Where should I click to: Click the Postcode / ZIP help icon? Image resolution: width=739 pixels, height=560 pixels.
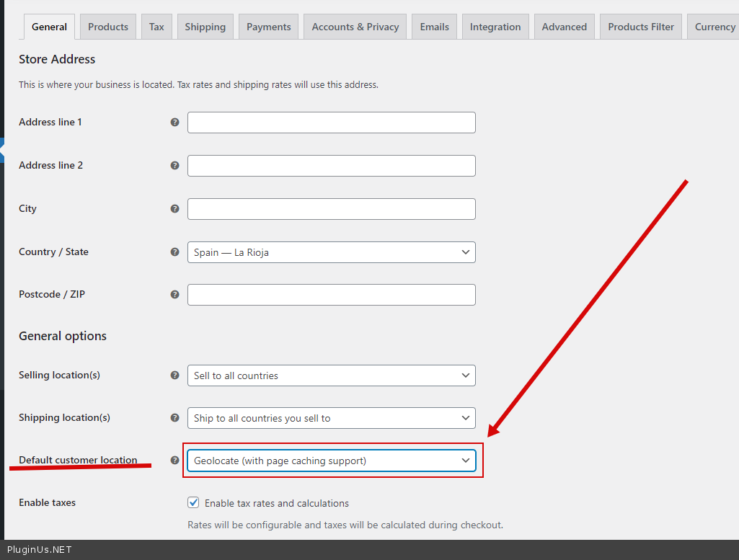click(x=174, y=295)
